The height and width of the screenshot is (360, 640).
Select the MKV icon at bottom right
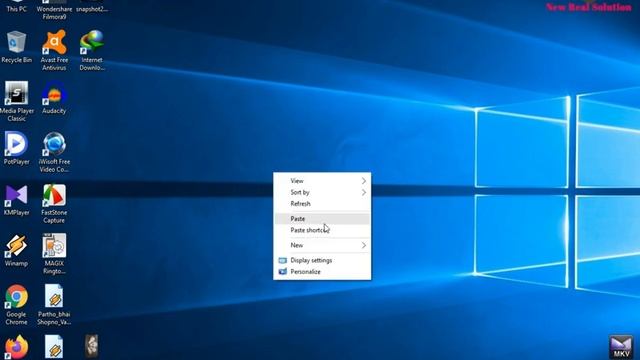[621, 347]
